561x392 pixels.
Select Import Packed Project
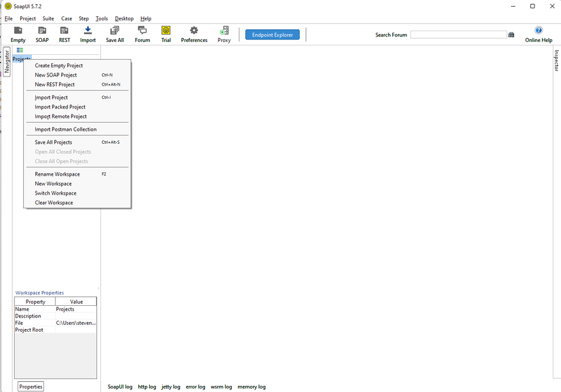(x=77, y=107)
